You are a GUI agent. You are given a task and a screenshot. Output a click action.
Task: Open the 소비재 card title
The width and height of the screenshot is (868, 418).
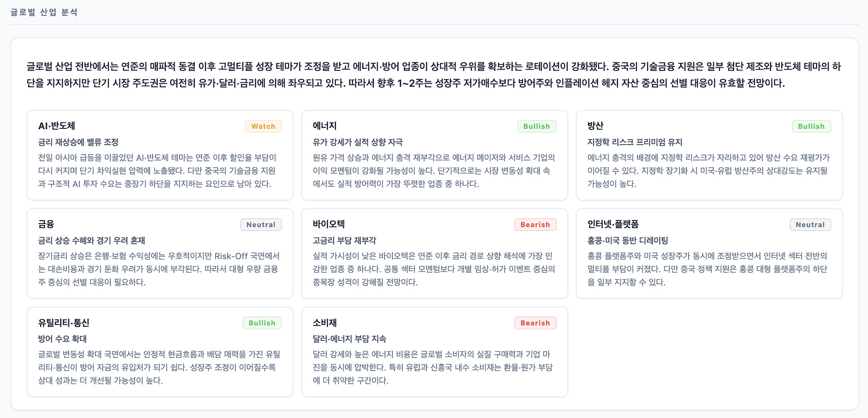click(x=325, y=323)
